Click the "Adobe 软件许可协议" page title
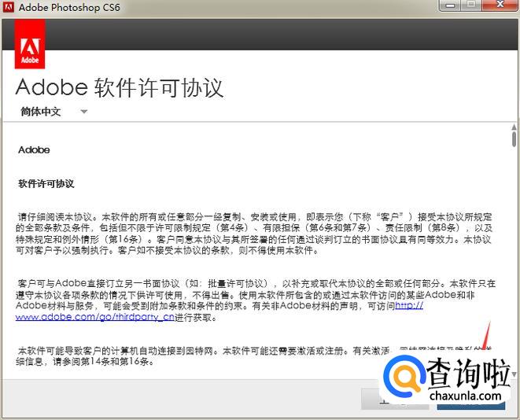This screenshot has width=520, height=420. (120, 87)
